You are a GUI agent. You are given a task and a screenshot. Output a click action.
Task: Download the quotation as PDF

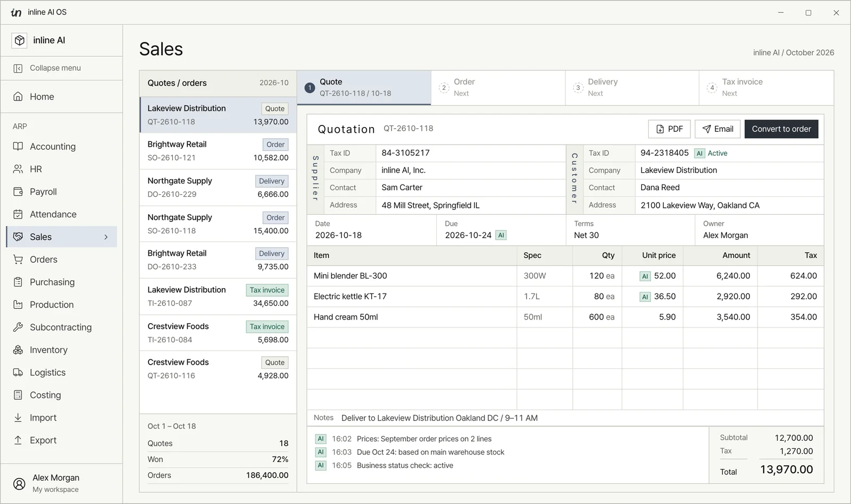pos(669,129)
